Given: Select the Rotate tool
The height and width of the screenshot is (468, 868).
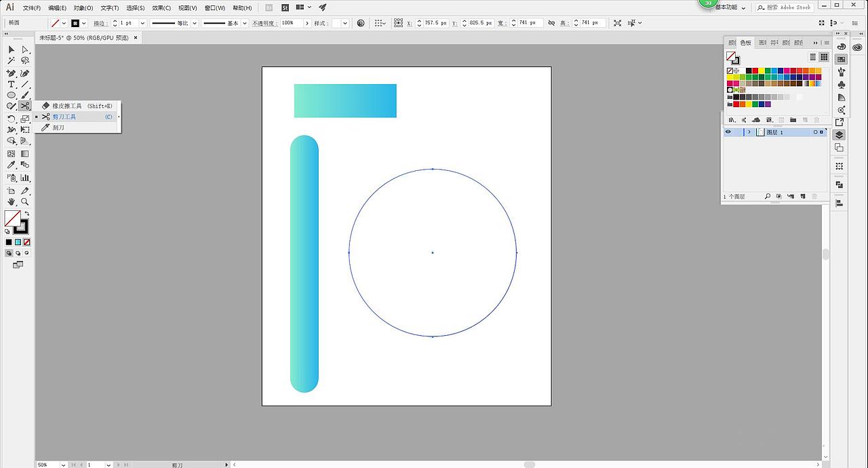Looking at the screenshot, I should 12,119.
